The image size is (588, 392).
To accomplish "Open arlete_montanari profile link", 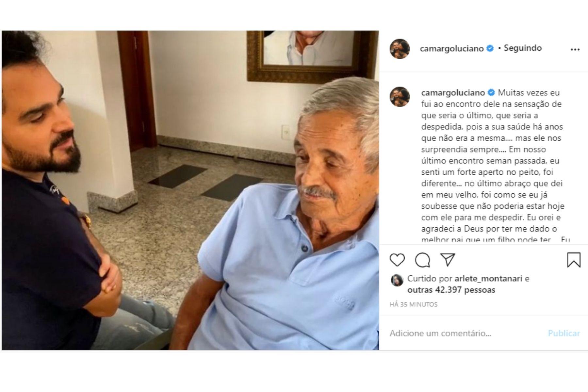I will pyautogui.click(x=489, y=279).
